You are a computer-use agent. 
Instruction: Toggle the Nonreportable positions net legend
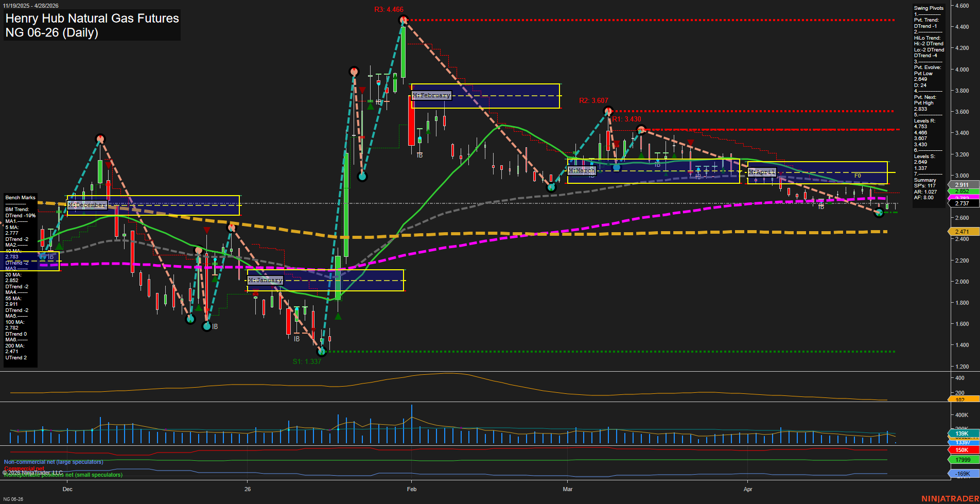click(63, 474)
